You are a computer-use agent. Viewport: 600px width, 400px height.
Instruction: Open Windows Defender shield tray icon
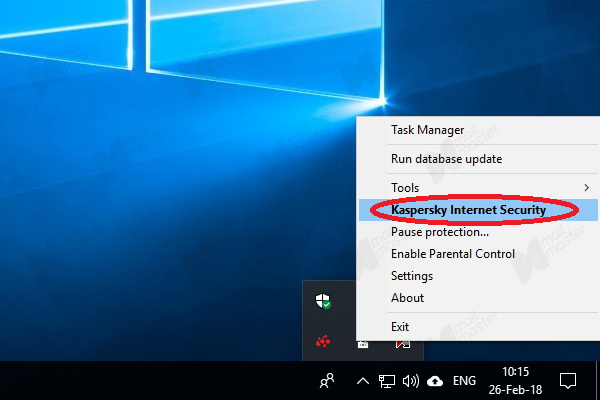point(323,301)
